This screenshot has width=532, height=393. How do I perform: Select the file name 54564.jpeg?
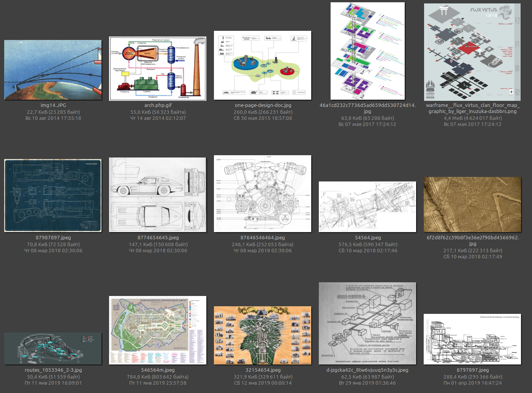coord(368,238)
